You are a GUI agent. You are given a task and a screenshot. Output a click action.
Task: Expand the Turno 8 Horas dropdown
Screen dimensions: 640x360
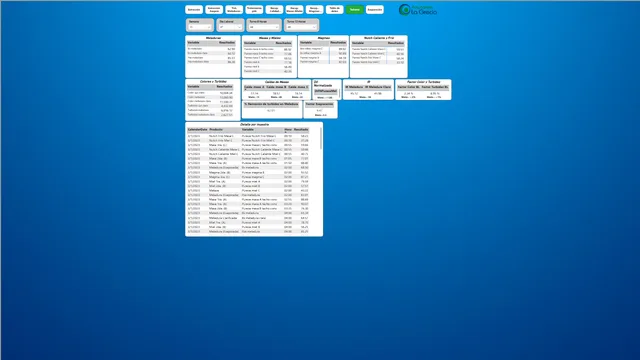pyautogui.click(x=264, y=27)
